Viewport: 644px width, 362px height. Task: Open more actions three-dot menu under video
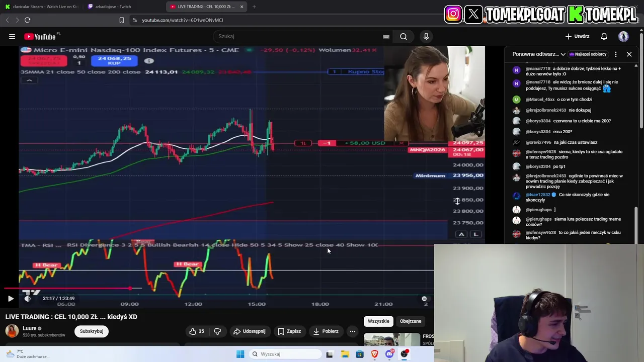[x=352, y=331]
